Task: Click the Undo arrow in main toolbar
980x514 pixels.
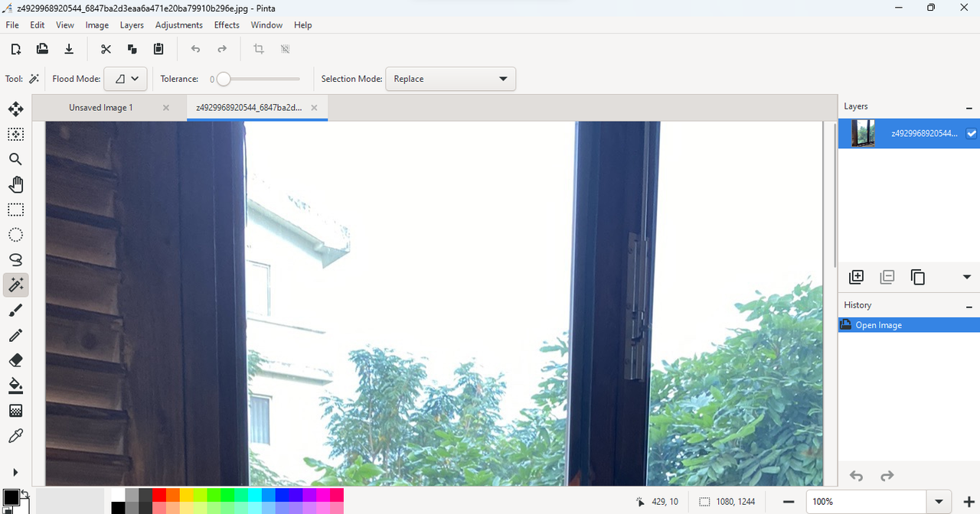Action: pyautogui.click(x=195, y=49)
